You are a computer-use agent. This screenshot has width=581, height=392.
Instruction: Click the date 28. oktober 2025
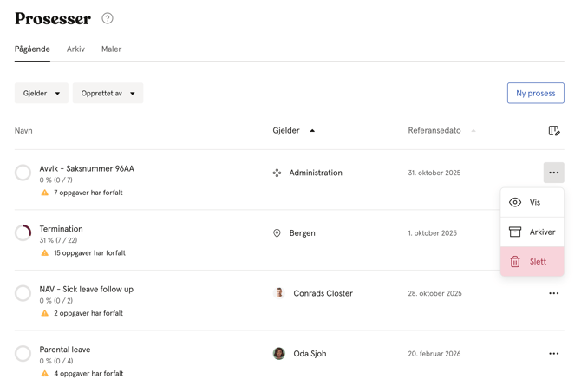(435, 293)
